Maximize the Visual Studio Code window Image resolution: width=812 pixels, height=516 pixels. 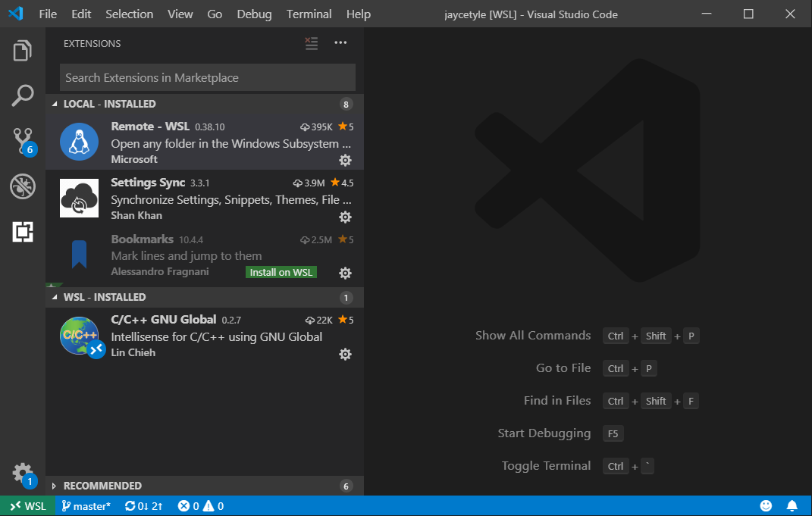coord(748,14)
